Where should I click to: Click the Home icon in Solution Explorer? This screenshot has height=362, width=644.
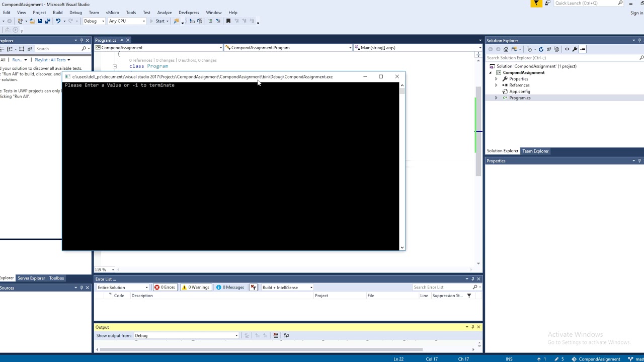coord(506,49)
